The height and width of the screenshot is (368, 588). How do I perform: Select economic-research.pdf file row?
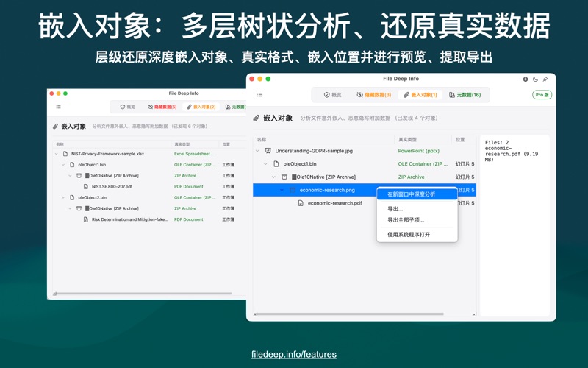pyautogui.click(x=334, y=203)
